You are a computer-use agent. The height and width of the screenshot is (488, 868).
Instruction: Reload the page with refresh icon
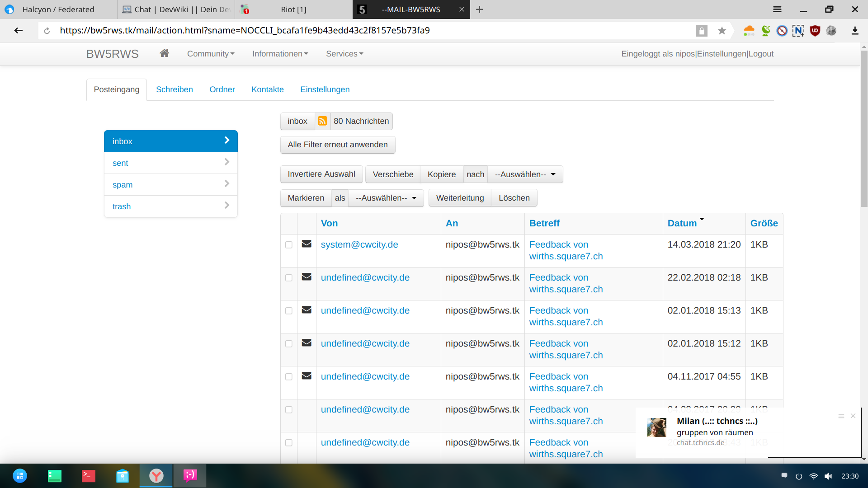[x=47, y=31]
